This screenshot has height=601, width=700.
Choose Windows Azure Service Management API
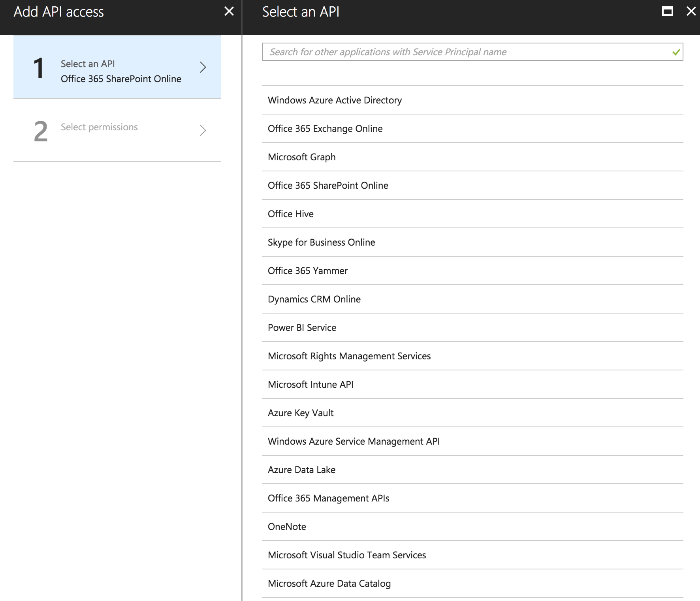click(354, 441)
